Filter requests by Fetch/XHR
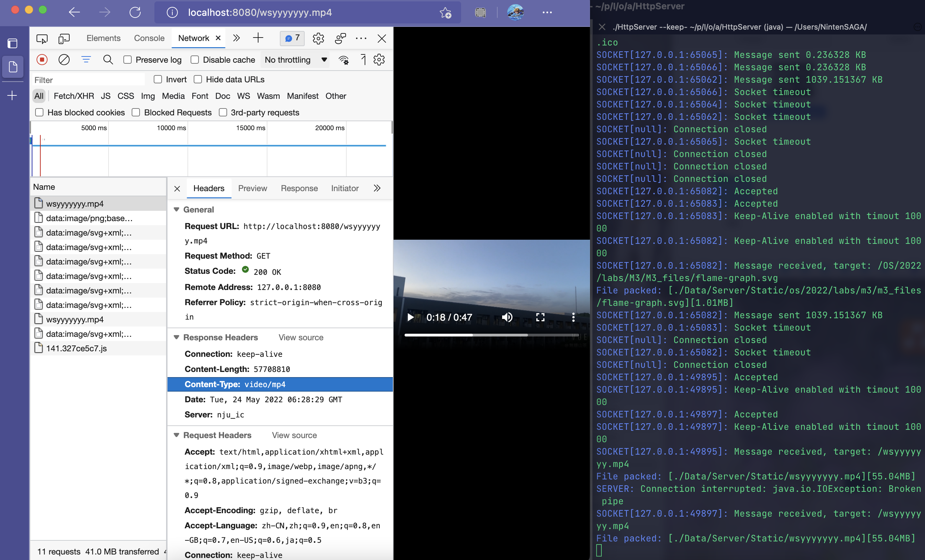The width and height of the screenshot is (925, 560). tap(74, 96)
